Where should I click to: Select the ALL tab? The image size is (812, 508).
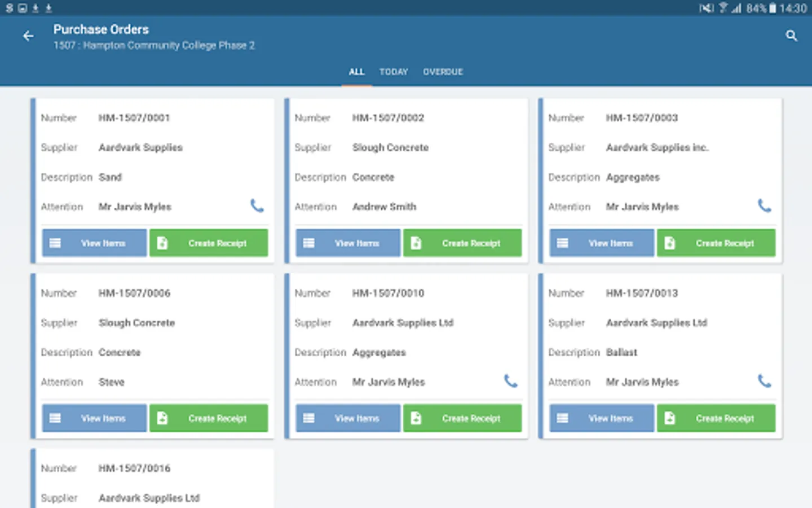point(356,72)
